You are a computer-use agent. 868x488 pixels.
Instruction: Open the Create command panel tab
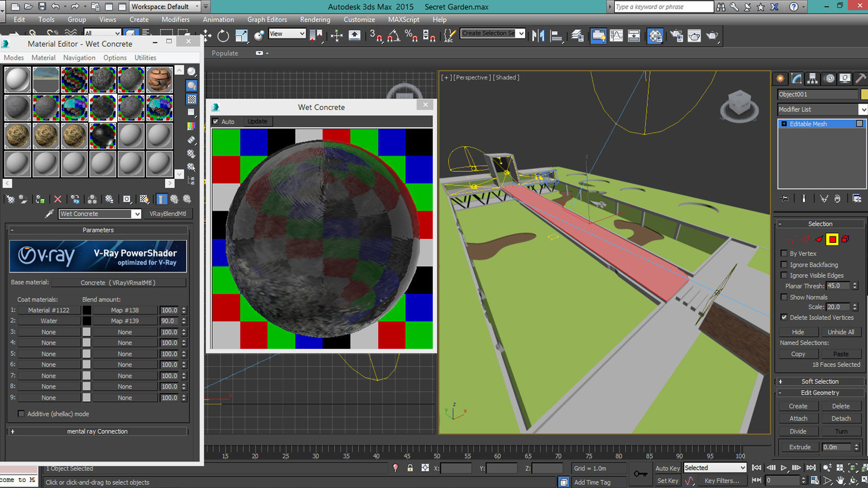780,79
